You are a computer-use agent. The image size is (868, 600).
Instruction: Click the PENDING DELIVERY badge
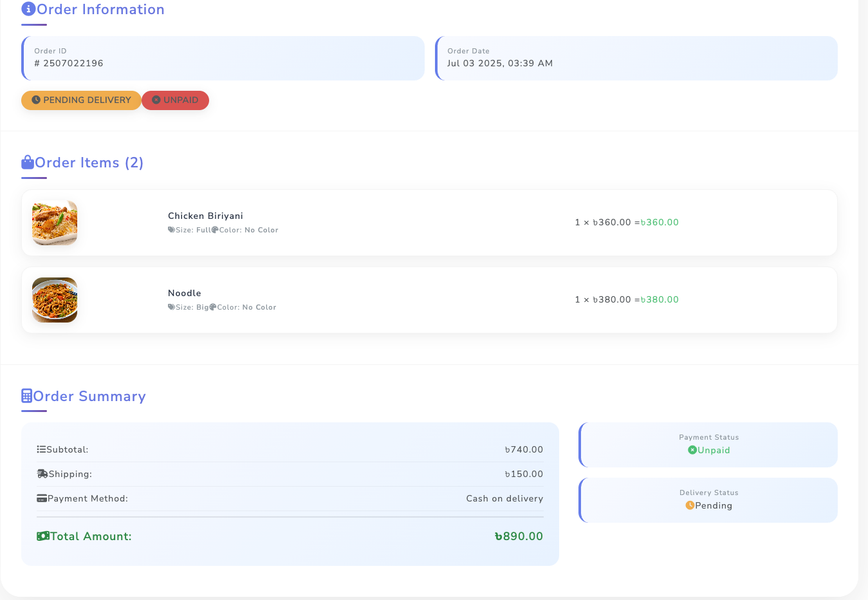click(x=81, y=100)
